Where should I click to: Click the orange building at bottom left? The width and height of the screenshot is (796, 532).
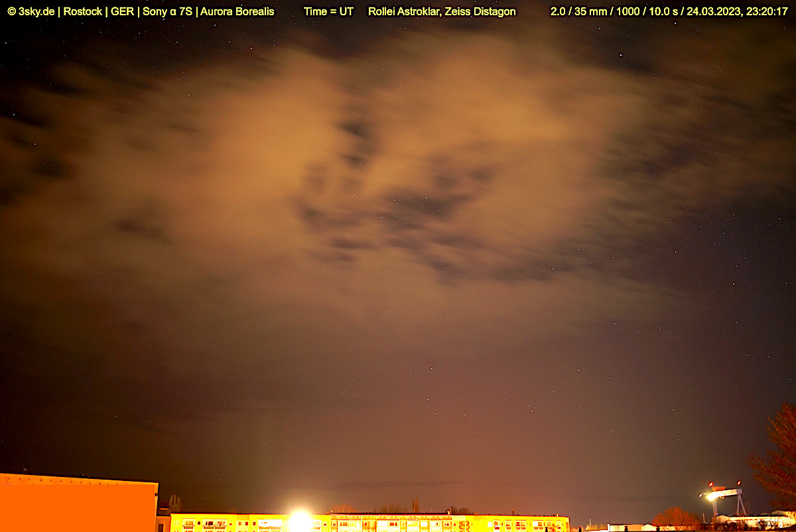click(x=78, y=504)
